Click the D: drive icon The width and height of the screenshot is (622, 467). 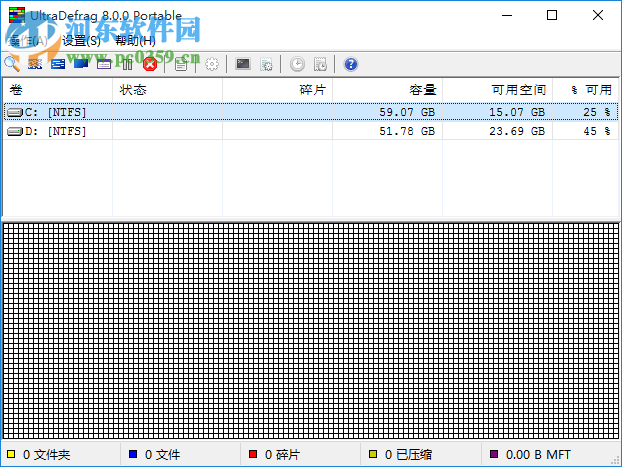(x=15, y=131)
